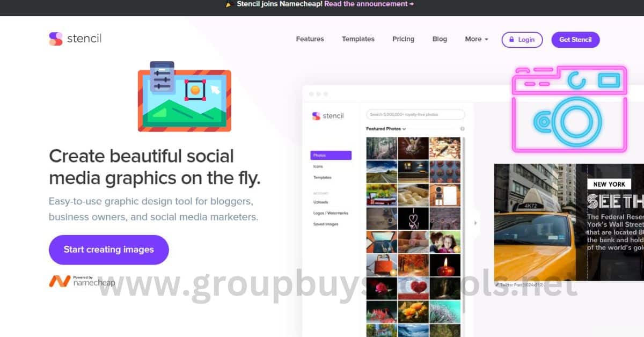Choose the country road landscape thumbnail

coord(382,172)
